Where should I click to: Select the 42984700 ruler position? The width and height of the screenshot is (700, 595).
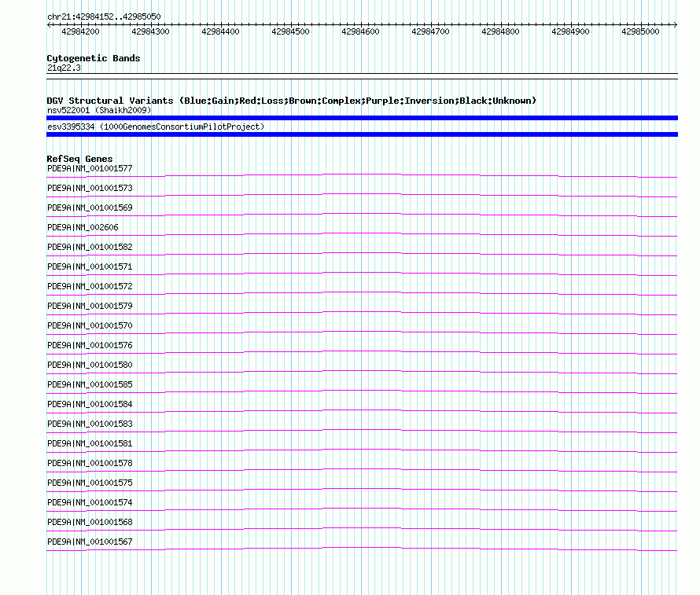(x=431, y=31)
